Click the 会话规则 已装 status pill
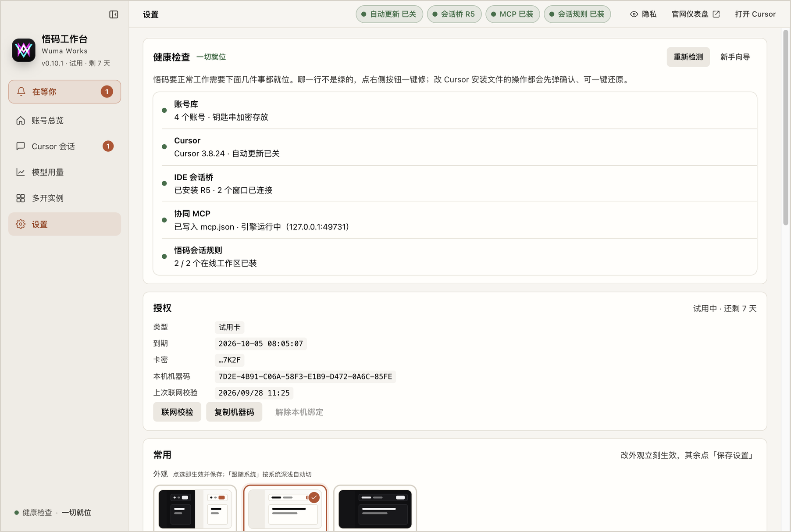The height and width of the screenshot is (532, 791). [577, 14]
